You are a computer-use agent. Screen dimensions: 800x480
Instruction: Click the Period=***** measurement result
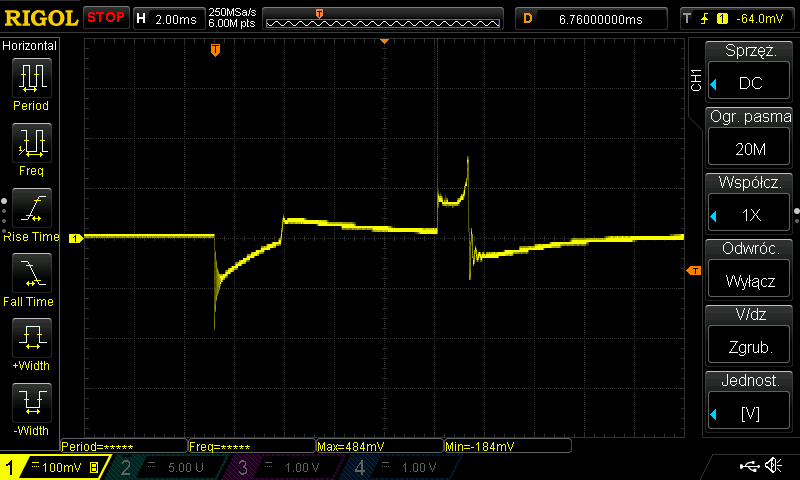[x=123, y=446]
